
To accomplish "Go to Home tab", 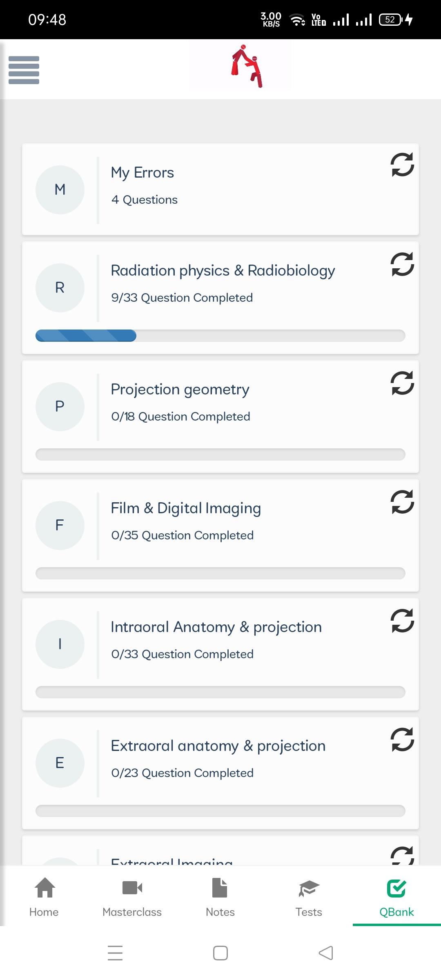I will tap(44, 897).
